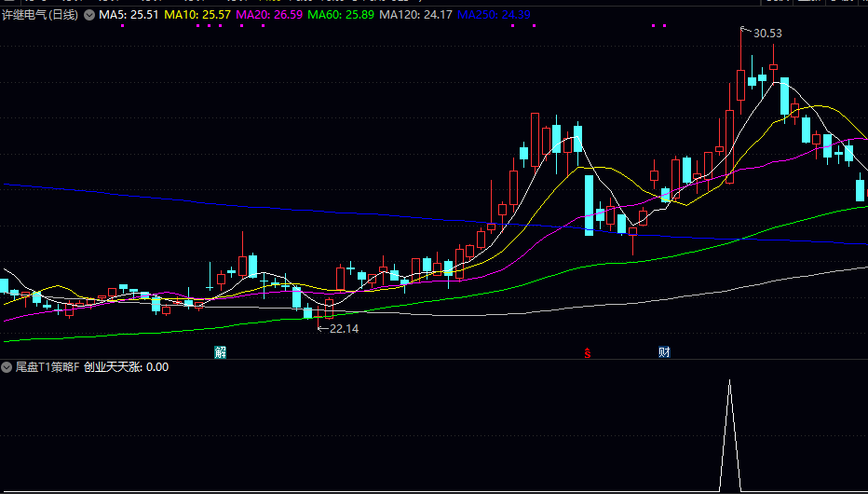Click the flag icon left of 30.53
Screen dimensions: 868x494
click(x=744, y=32)
